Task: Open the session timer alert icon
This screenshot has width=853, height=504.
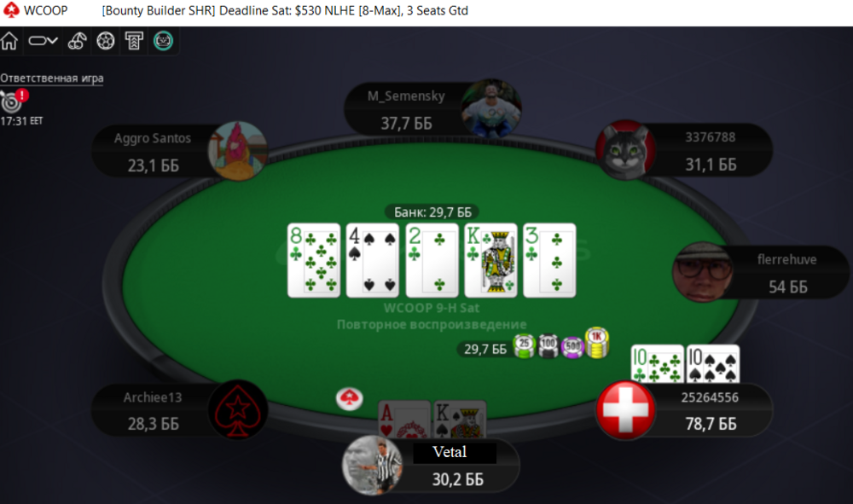Action: 13,101
